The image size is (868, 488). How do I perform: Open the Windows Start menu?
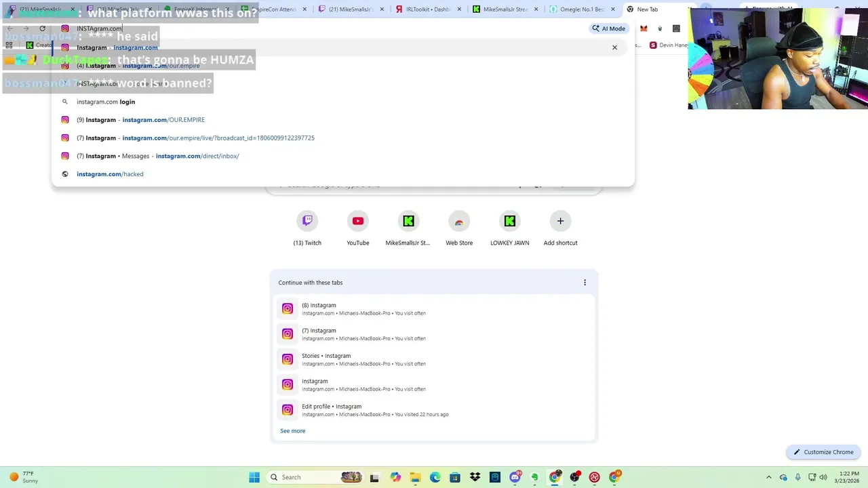tap(254, 477)
